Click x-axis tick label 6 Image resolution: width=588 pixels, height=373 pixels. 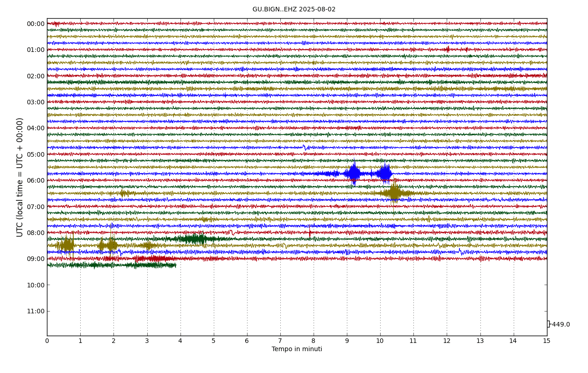tap(247, 341)
